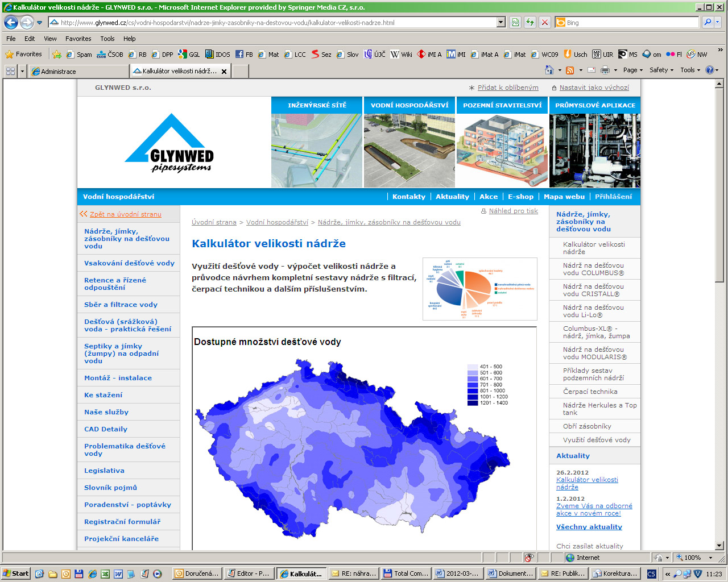Expand the address bar URL dropdown
Screen dimensions: 728x582
click(x=501, y=22)
